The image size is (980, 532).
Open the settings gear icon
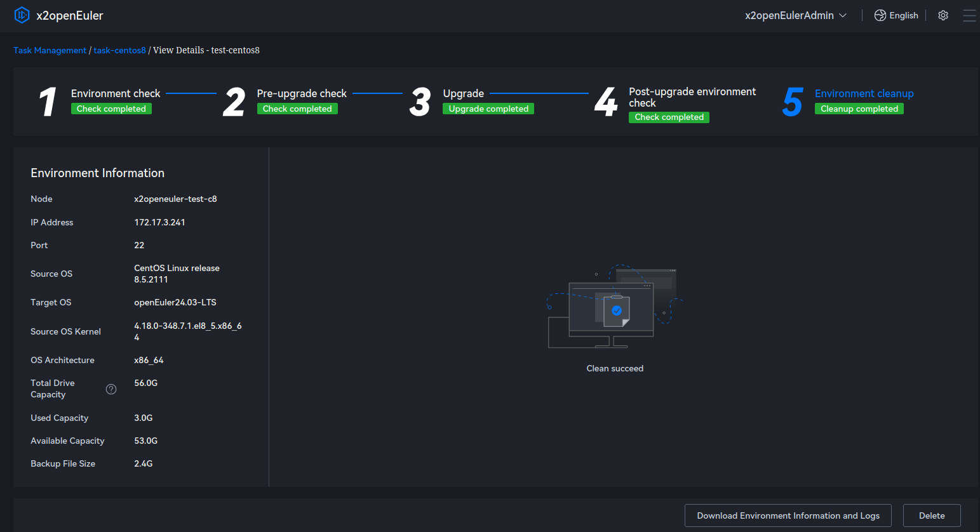coord(943,15)
